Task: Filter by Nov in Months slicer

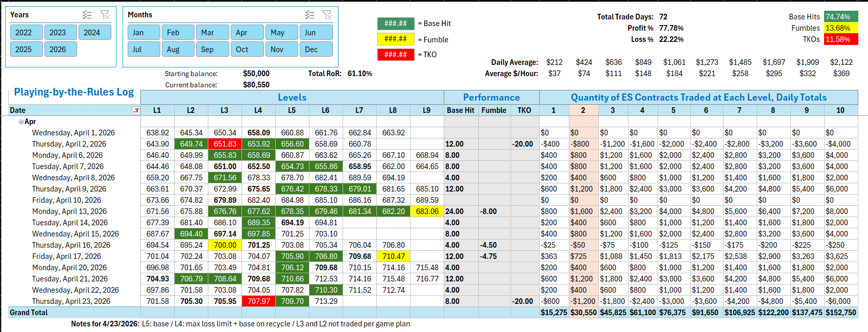Action: (x=281, y=49)
